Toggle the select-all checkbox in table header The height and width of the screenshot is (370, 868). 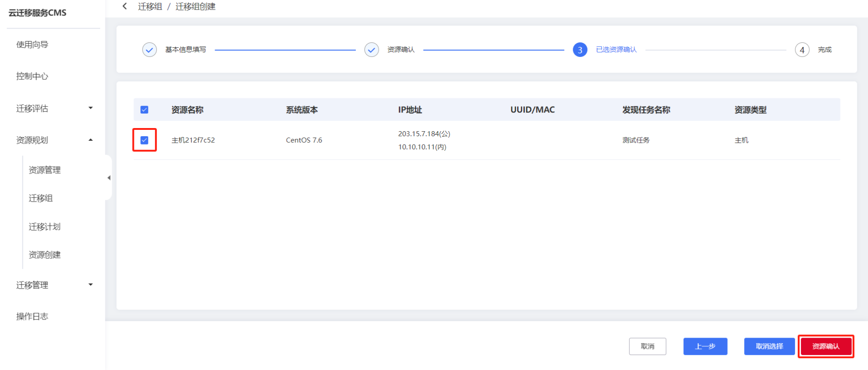point(144,110)
